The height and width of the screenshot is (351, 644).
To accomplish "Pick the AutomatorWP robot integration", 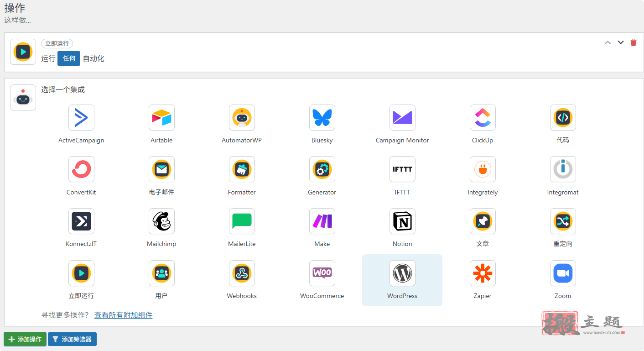I will 242,118.
